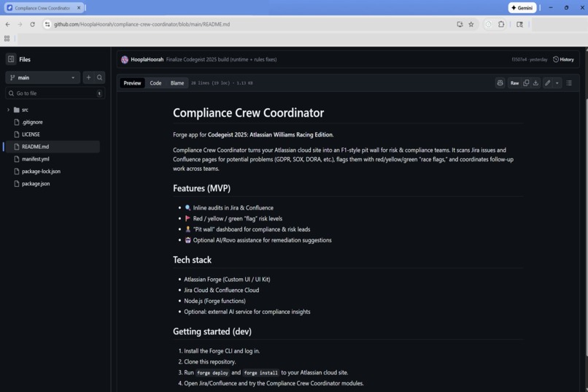Click the Tech stack heading
This screenshot has width=588, height=392.
(193, 260)
